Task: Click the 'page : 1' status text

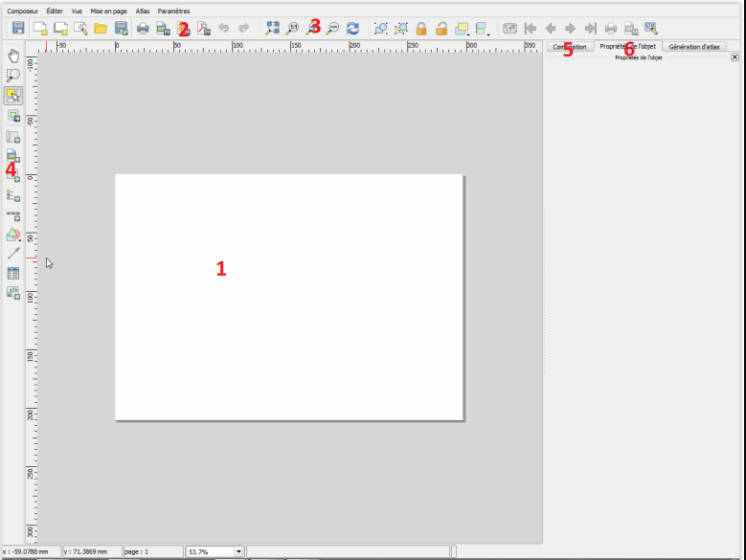Action: 136,551
